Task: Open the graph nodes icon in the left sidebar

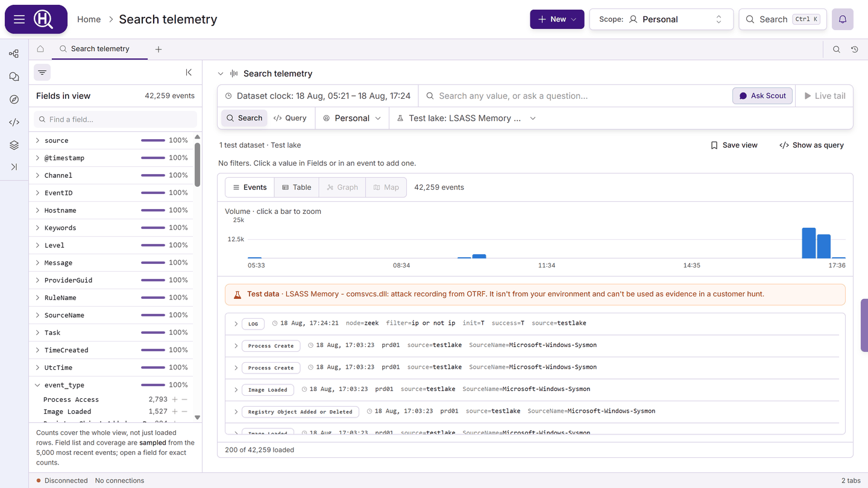Action: (14, 54)
